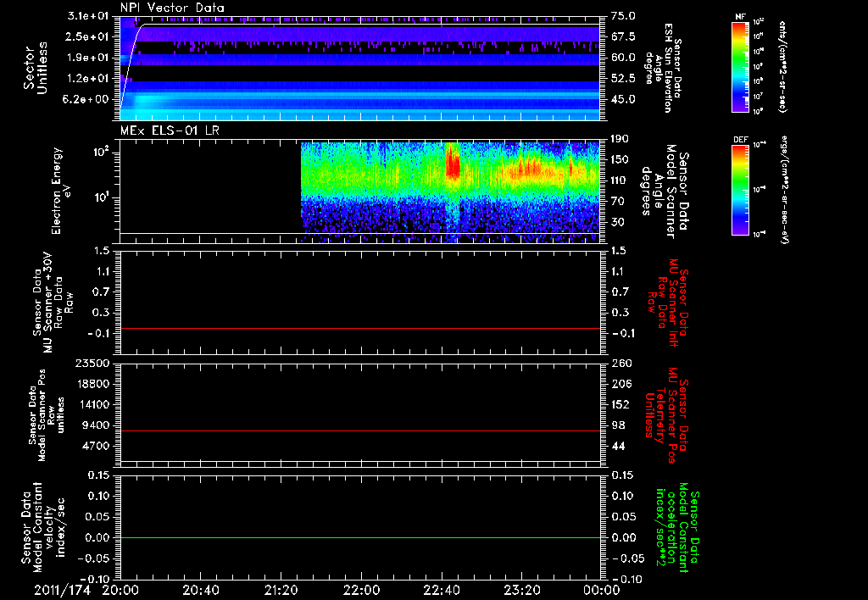Click the green constant velocity line

[360, 537]
